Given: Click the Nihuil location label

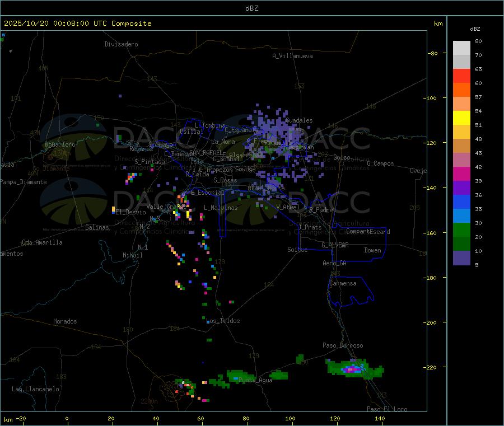Looking at the screenshot, I should click(x=133, y=255).
